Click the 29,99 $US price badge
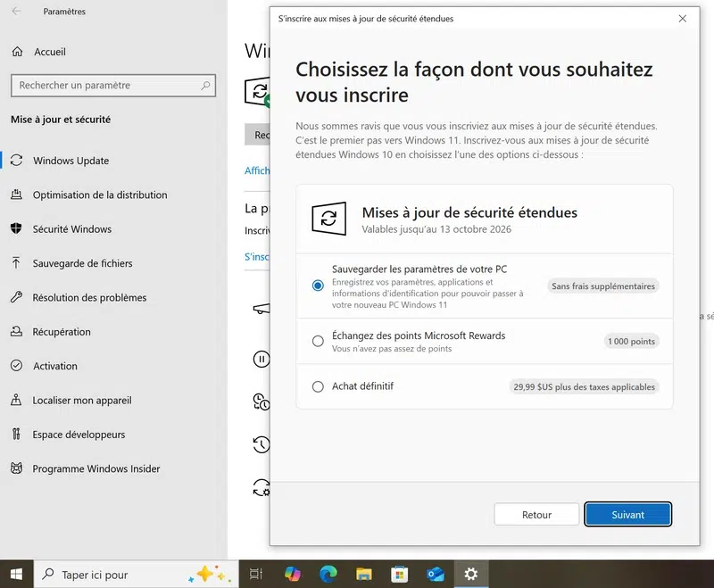Viewport: 714px width, 588px height. click(x=584, y=387)
